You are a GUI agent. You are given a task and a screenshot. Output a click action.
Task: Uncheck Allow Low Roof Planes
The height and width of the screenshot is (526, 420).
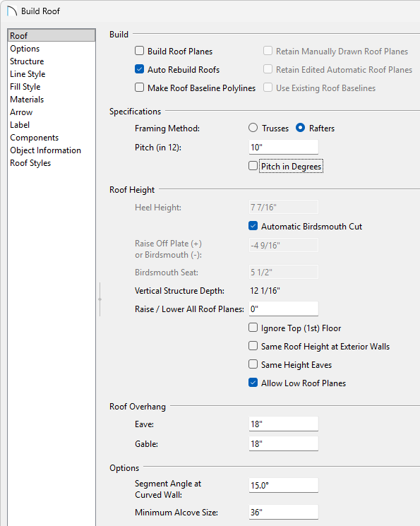(x=253, y=383)
